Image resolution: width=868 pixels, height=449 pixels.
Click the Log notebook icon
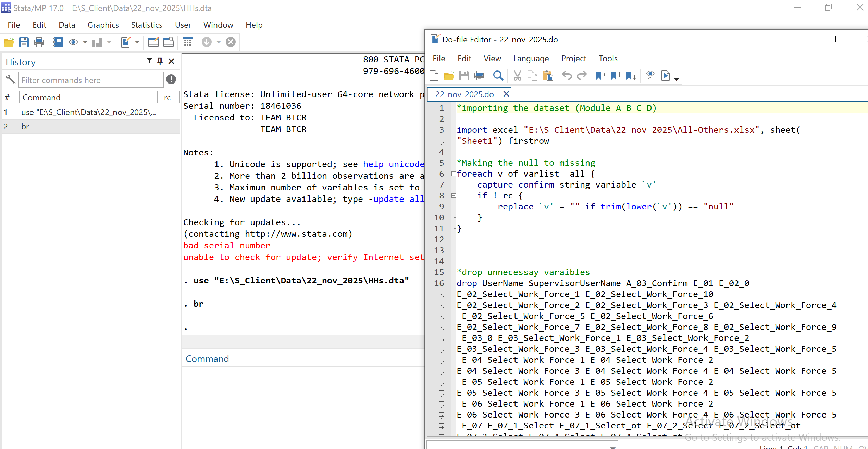(x=58, y=42)
